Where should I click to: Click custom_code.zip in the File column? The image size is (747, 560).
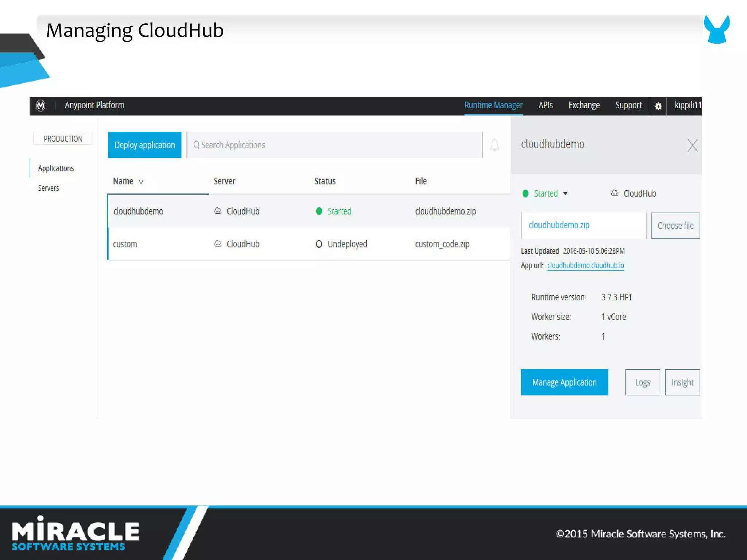click(x=442, y=244)
